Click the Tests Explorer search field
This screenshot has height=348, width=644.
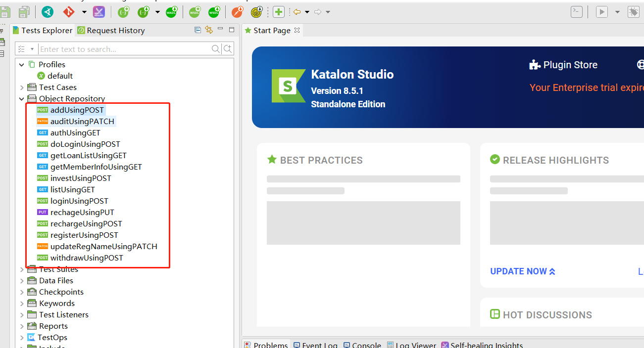click(x=124, y=49)
